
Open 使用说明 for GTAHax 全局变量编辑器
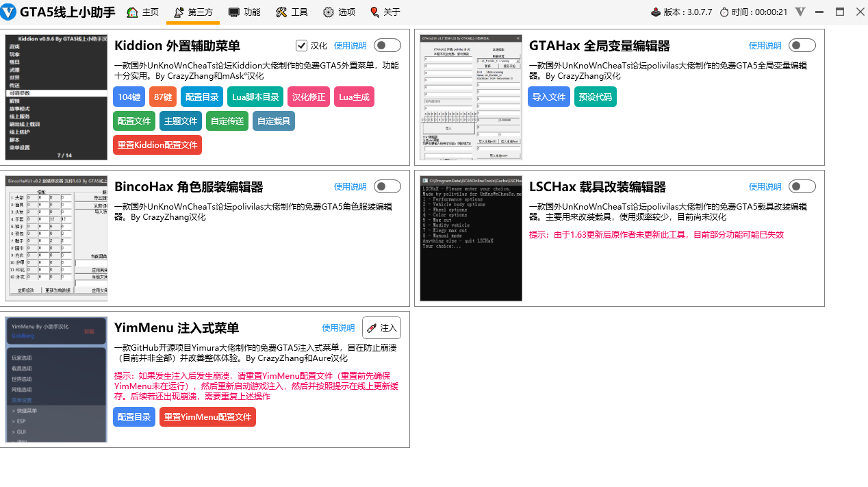point(765,45)
